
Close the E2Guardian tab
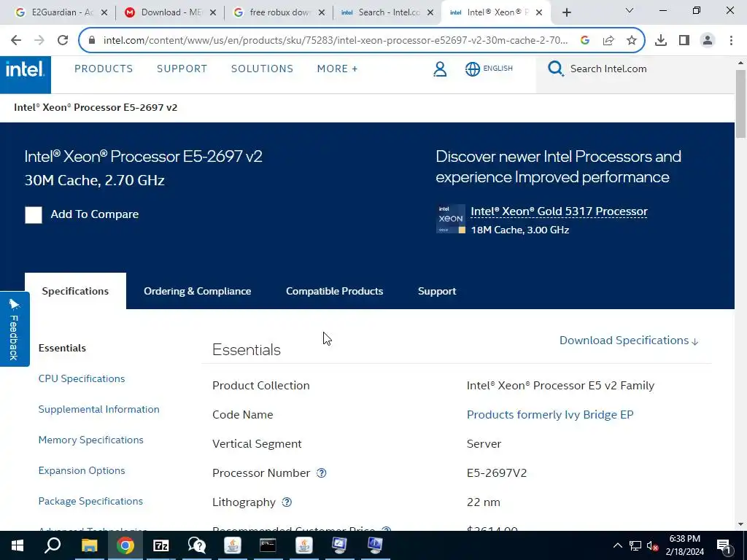[x=105, y=12]
